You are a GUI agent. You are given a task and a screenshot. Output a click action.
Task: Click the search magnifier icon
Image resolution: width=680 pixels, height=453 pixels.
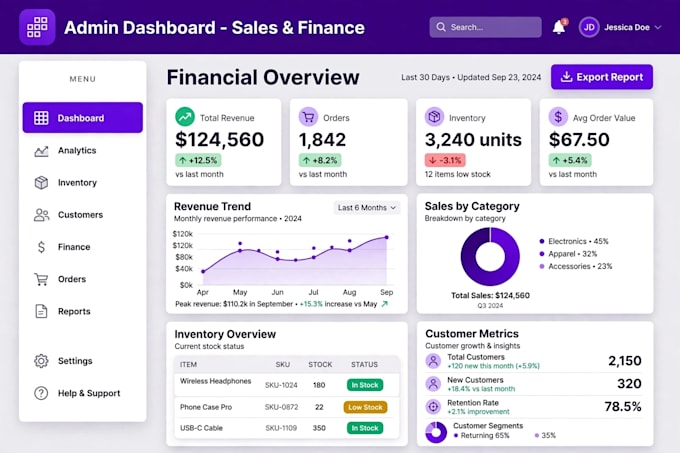click(441, 27)
